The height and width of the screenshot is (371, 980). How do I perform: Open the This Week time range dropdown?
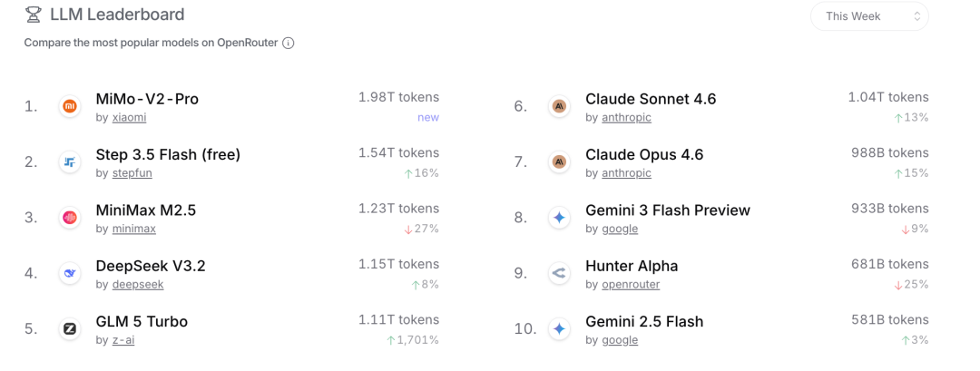(x=868, y=16)
